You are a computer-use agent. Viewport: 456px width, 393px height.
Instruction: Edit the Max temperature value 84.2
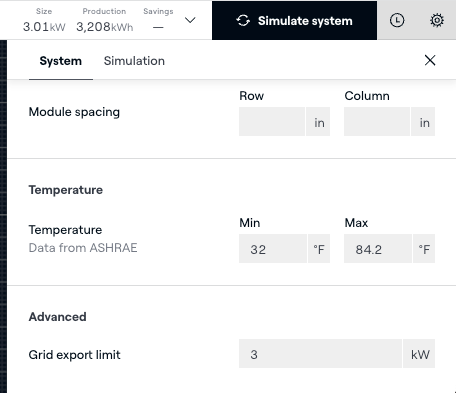tap(378, 249)
